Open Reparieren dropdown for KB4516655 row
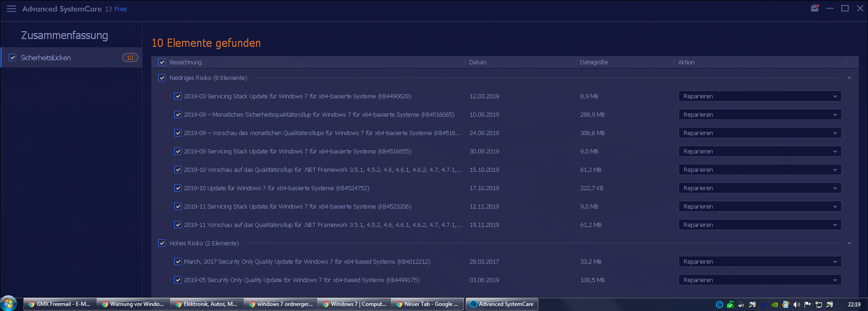 click(x=760, y=151)
